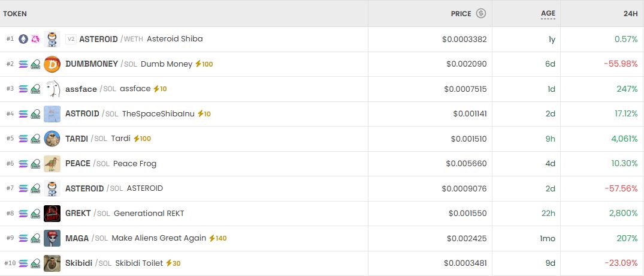Click the V2 badge on the ASTEROID/WETH row
Screen dimensions: 644x276
(71, 39)
